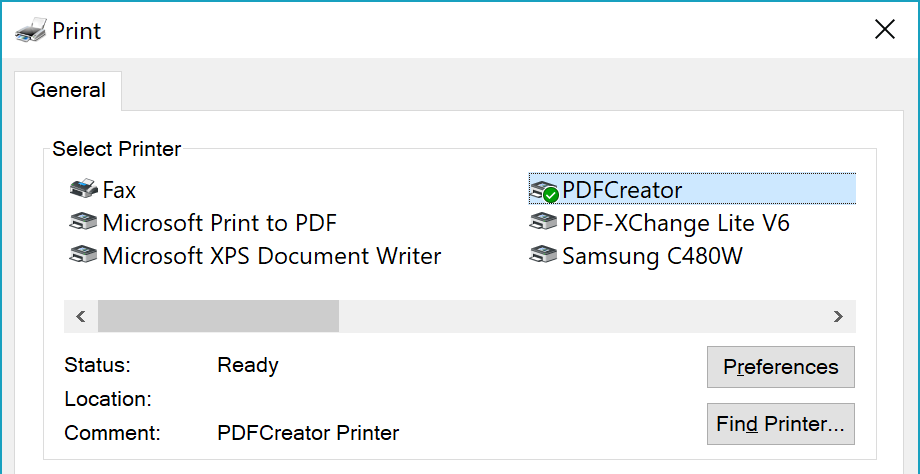Image resolution: width=920 pixels, height=474 pixels.
Task: Click the Samsung C480W printer icon
Action: (543, 255)
